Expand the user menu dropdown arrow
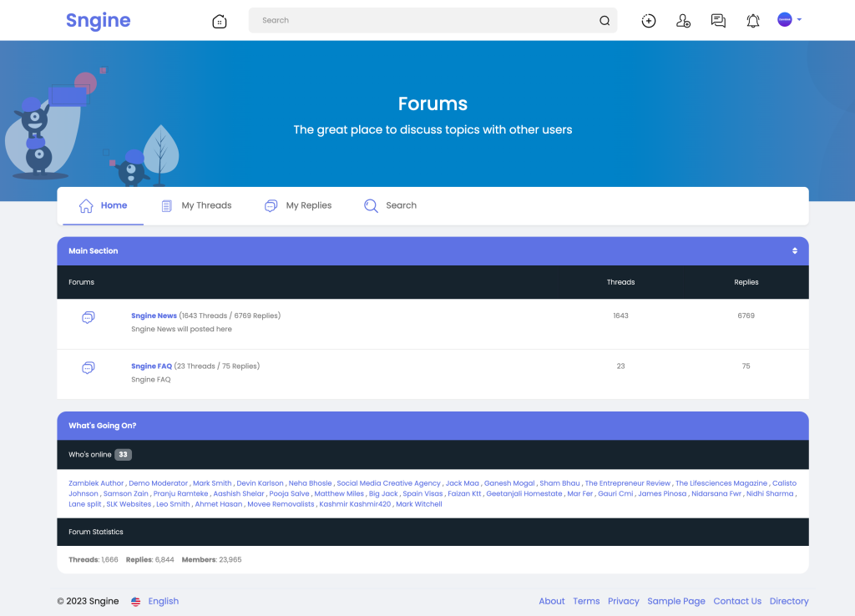 pyautogui.click(x=799, y=20)
